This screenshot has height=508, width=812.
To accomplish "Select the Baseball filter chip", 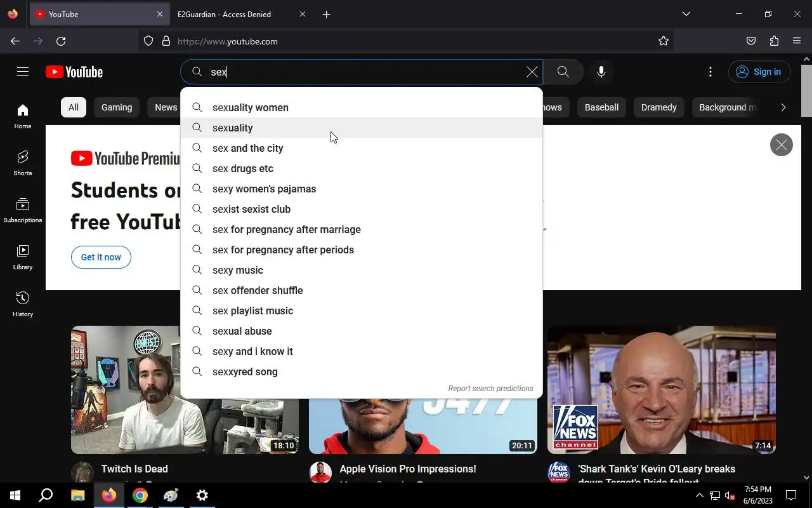I will [601, 107].
